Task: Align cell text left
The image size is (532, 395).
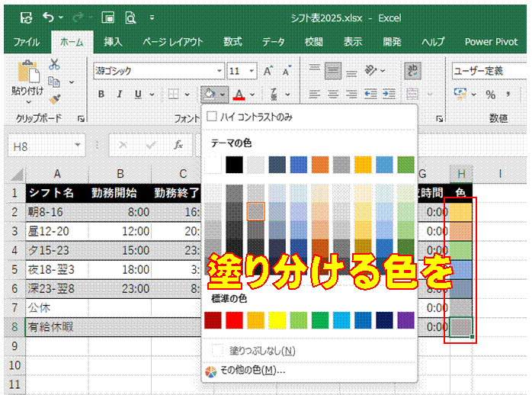Action: pos(315,94)
